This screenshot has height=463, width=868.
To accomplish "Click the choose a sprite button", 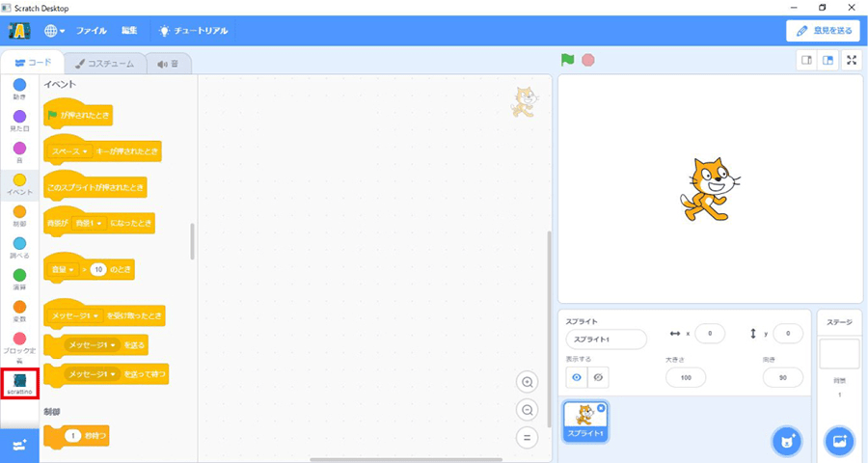I will coord(787,442).
